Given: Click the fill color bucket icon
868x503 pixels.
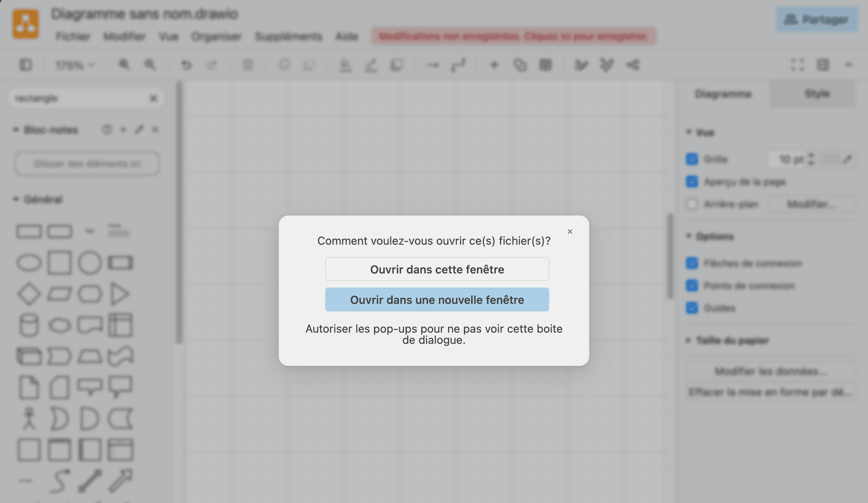Looking at the screenshot, I should coord(345,65).
